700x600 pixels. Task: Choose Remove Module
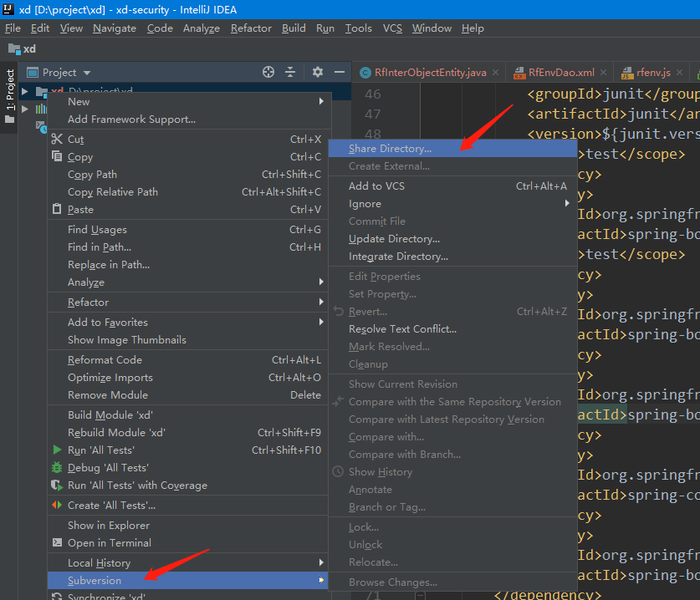coord(187,394)
